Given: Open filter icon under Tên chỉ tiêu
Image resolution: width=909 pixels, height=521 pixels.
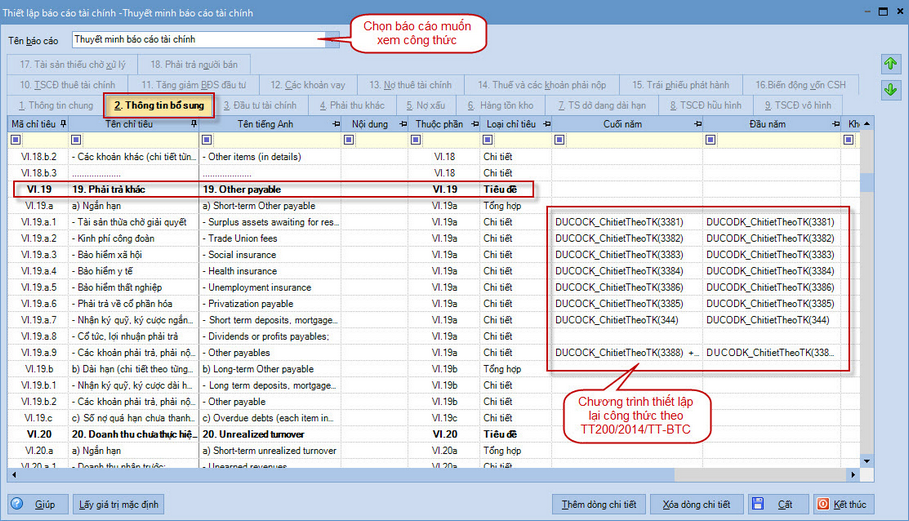Looking at the screenshot, I should [x=76, y=140].
